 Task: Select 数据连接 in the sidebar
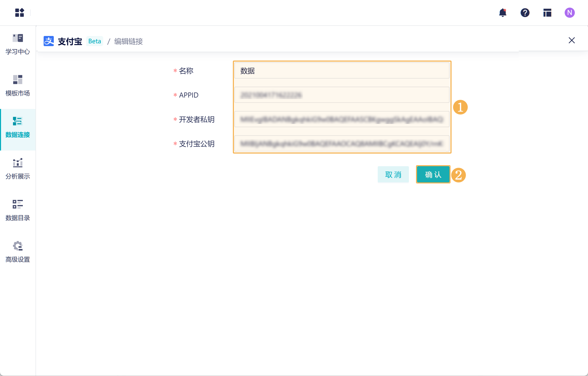(18, 127)
